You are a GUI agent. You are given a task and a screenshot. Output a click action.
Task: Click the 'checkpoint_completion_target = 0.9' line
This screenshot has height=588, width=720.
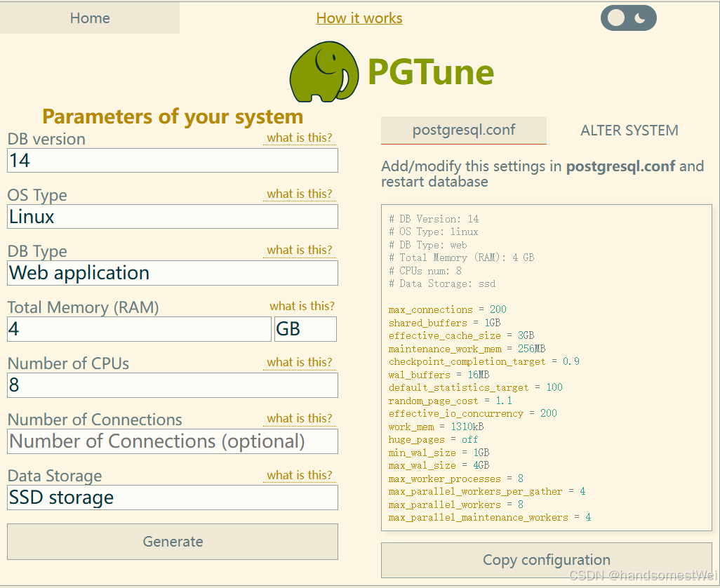click(x=484, y=361)
